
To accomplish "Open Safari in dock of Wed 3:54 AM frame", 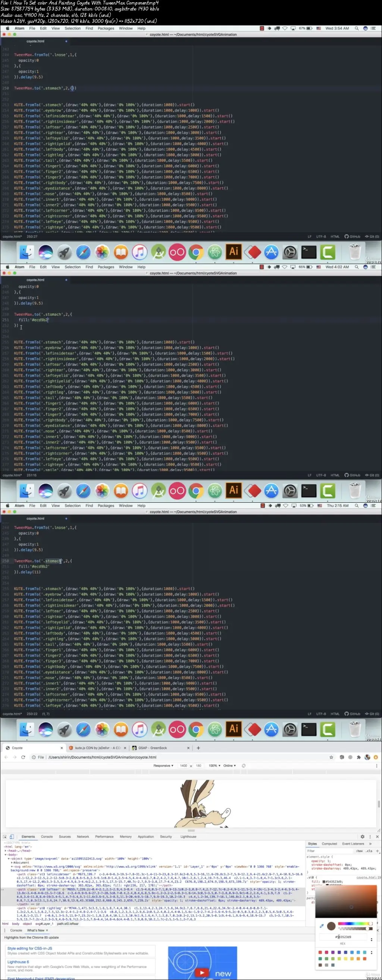I will [83, 252].
